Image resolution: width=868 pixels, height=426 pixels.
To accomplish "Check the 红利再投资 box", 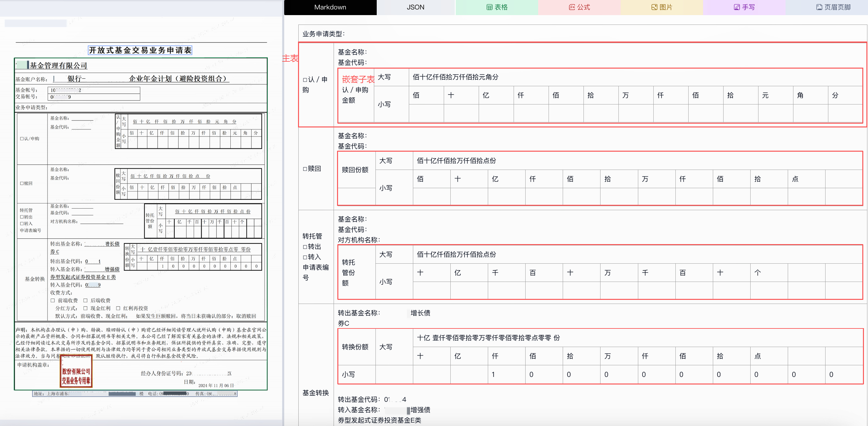I will (118, 308).
